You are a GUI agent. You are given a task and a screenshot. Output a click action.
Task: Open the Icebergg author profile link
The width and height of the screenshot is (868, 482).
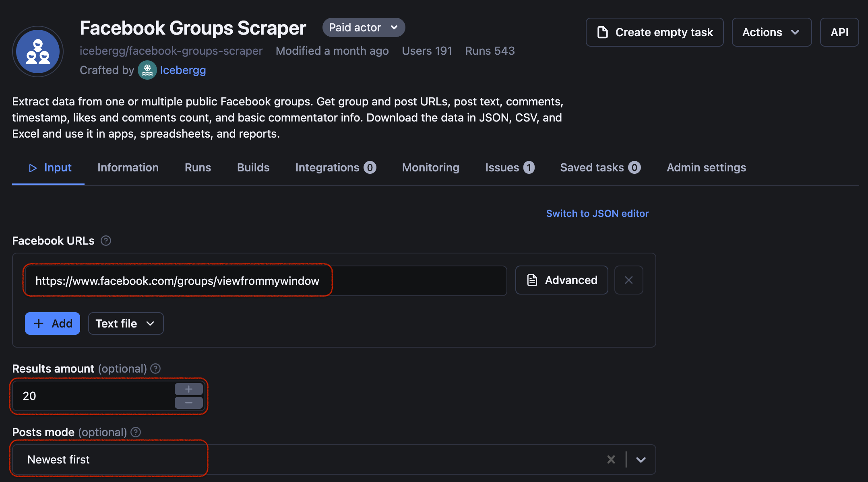pos(183,70)
